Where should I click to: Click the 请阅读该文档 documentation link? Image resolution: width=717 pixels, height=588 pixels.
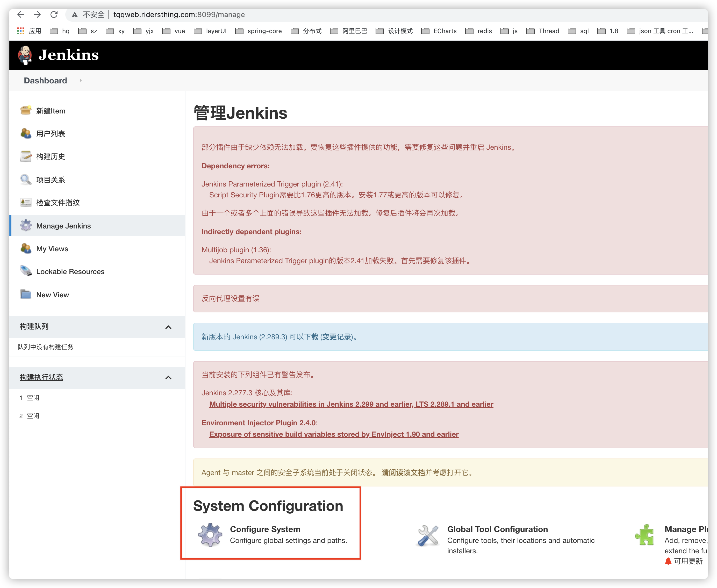(x=403, y=472)
